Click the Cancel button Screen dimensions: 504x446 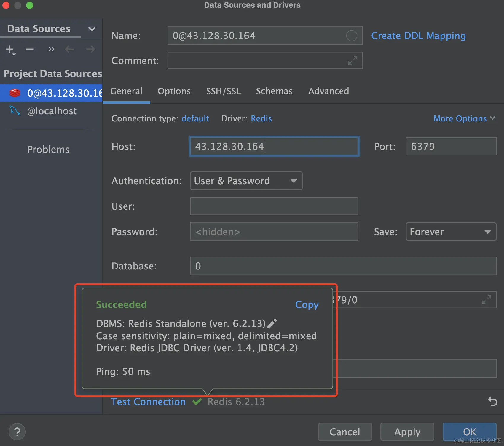pos(345,432)
